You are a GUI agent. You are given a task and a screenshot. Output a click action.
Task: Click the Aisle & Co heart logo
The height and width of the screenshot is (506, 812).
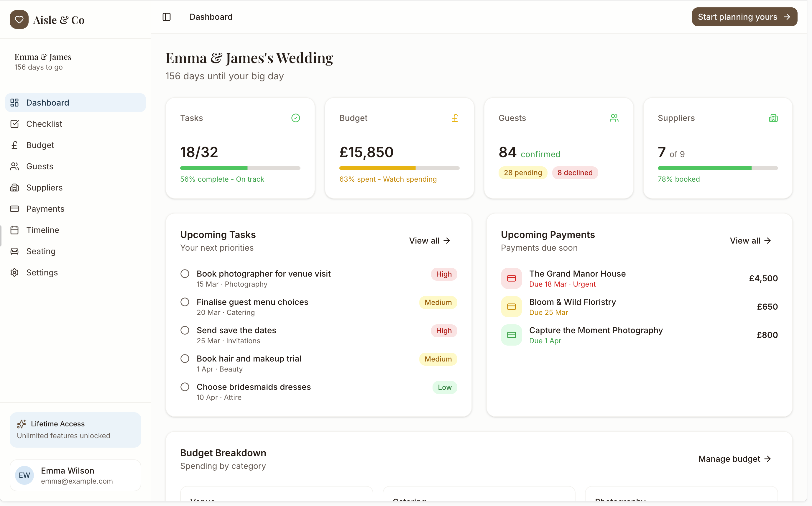tap(19, 19)
